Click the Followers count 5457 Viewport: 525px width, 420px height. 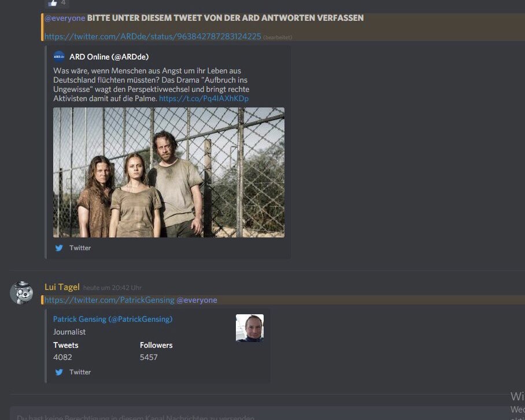[149, 357]
